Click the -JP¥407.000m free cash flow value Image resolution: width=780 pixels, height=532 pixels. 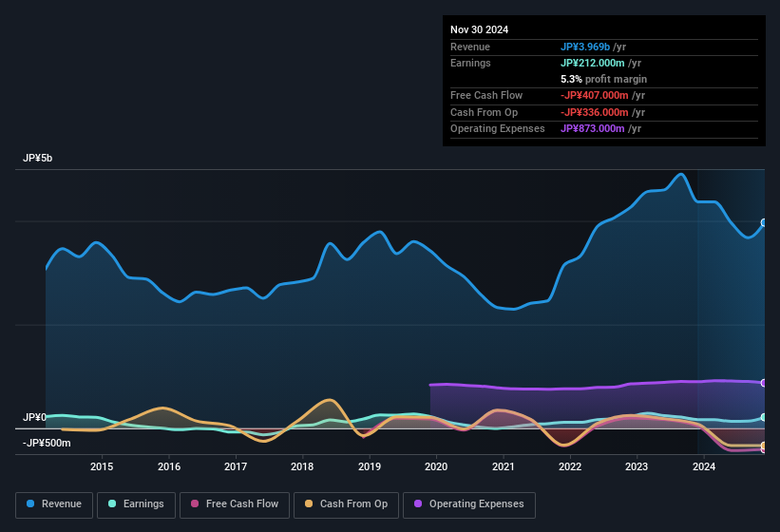pos(595,95)
